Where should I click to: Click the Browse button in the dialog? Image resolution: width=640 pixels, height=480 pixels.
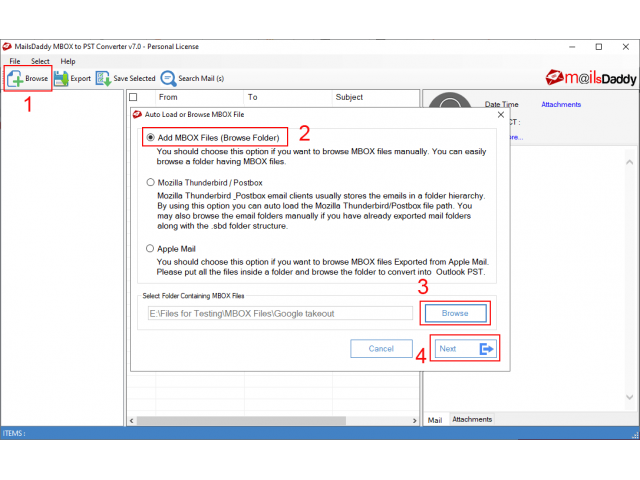pos(455,313)
